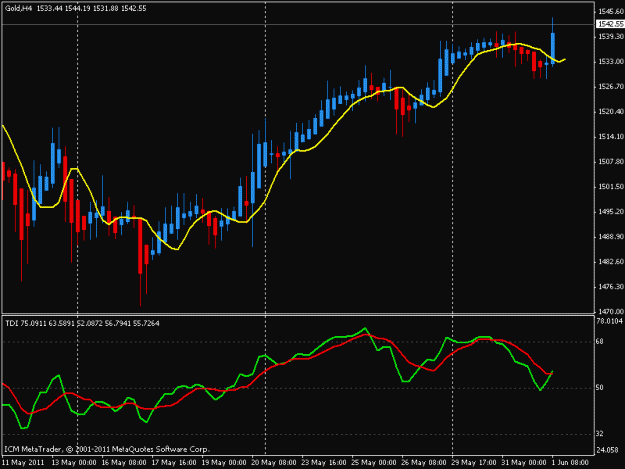Click the 20 May 08:00 time label
Viewport: 625px width, 469px height.
click(x=273, y=463)
